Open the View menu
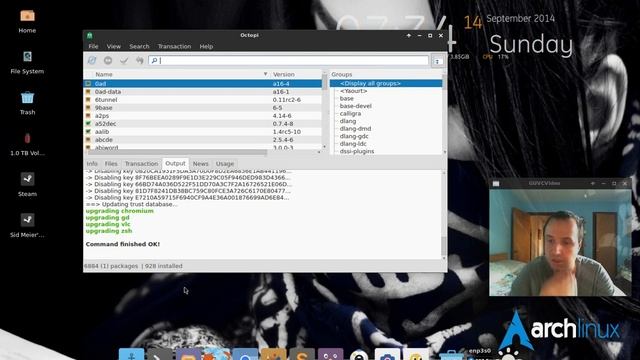The height and width of the screenshot is (360, 640). 113,47
